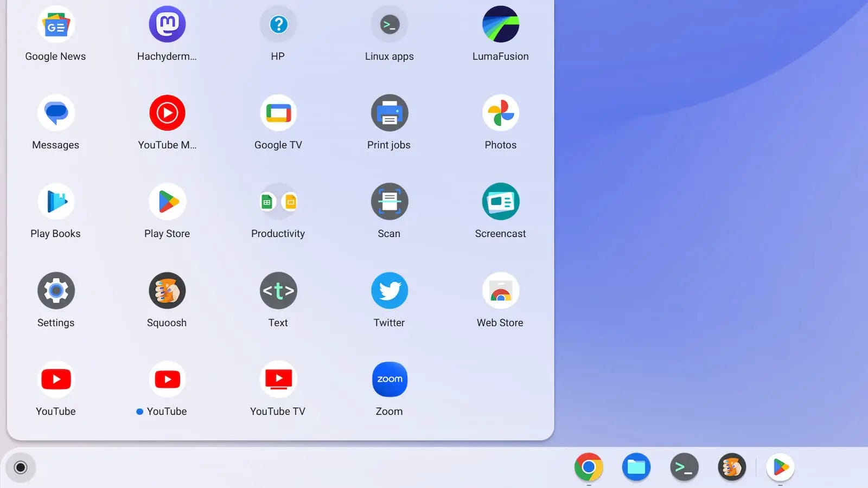Viewport: 868px width, 488px height.
Task: Click the "LumaFusion" label
Action: (x=500, y=56)
